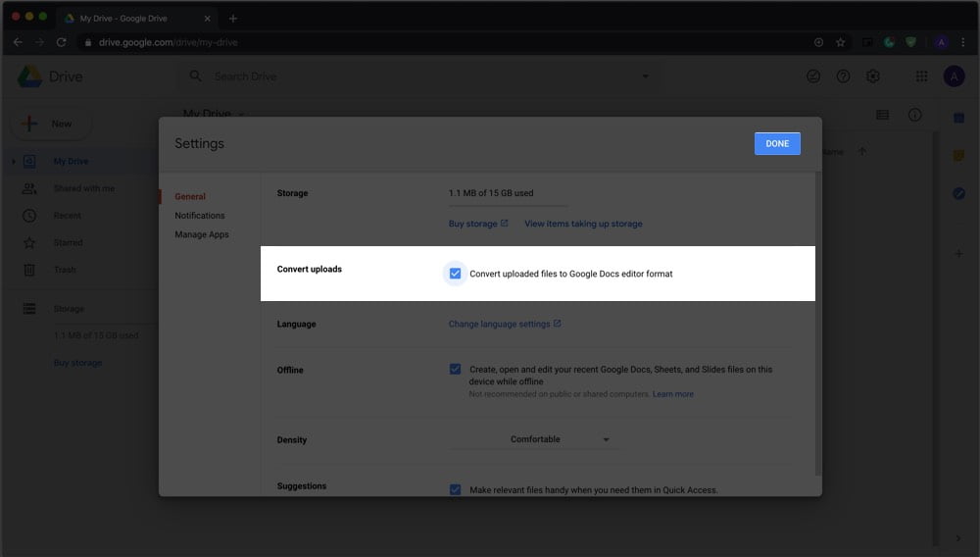Click Buy storage link in settings
Screen dimensions: 980x557
(x=478, y=224)
